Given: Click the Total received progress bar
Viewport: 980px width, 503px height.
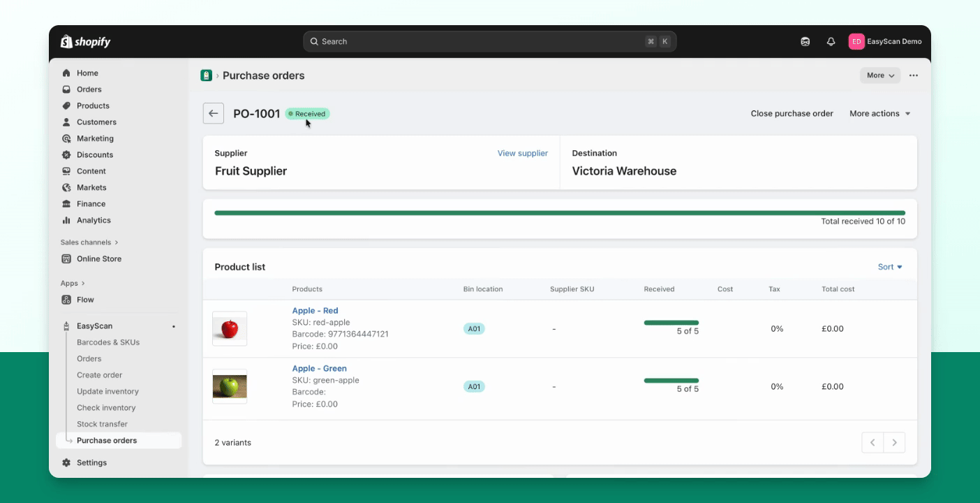Looking at the screenshot, I should 560,212.
